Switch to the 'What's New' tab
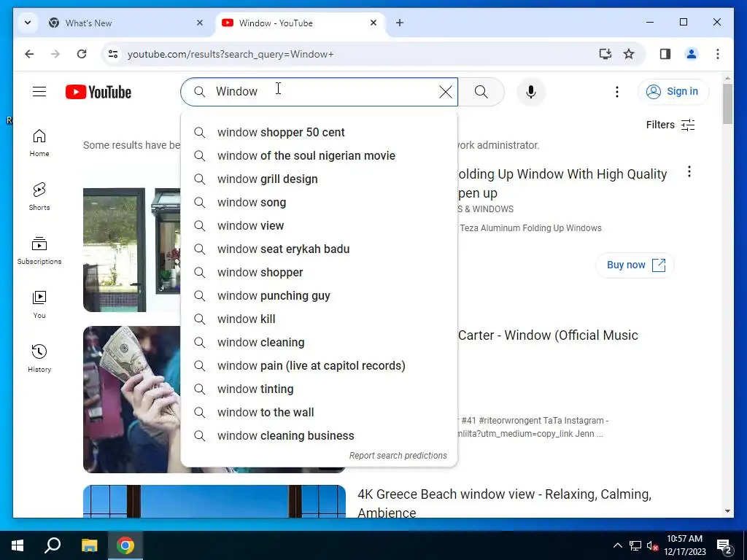747x560 pixels. tap(126, 23)
